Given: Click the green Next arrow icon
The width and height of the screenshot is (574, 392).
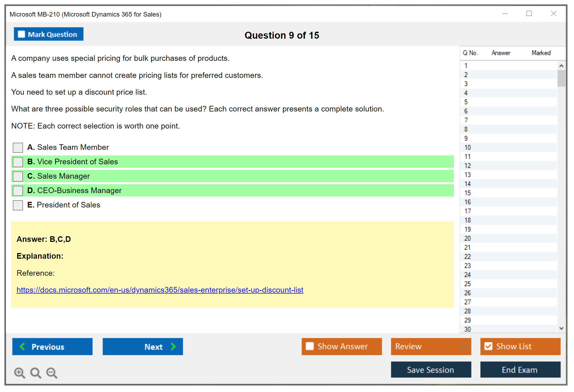Looking at the screenshot, I should (174, 346).
